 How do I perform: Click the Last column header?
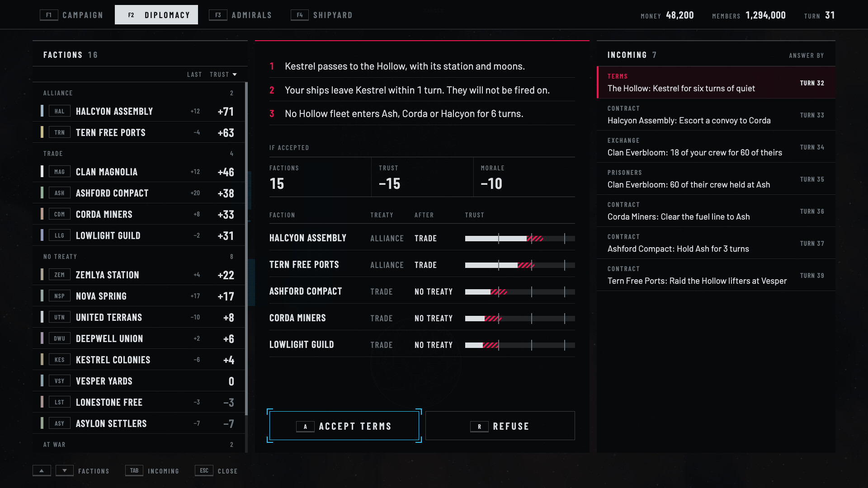(194, 75)
